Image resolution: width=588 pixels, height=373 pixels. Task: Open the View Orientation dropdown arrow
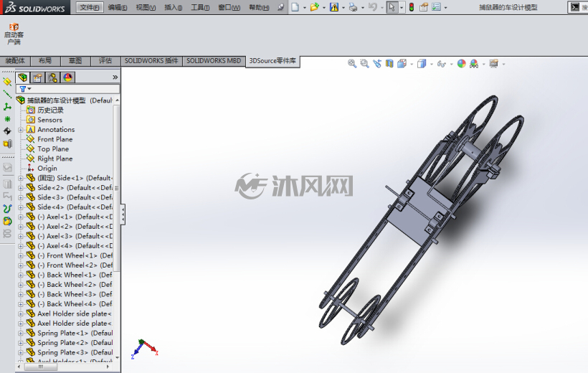[x=412, y=64]
